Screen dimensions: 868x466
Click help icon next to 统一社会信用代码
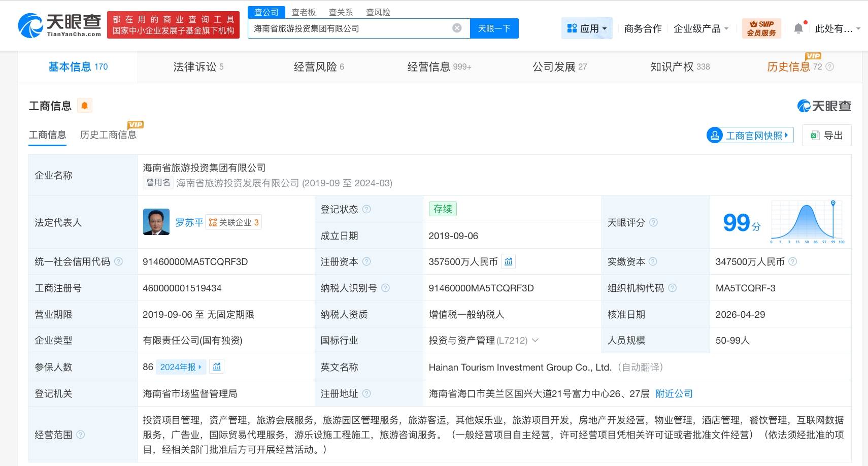(119, 261)
